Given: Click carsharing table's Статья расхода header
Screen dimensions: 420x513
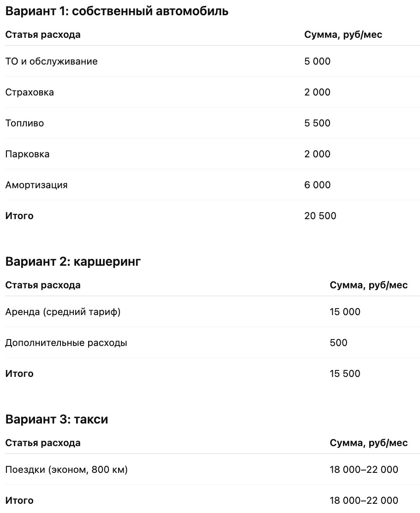Looking at the screenshot, I should (x=43, y=285).
